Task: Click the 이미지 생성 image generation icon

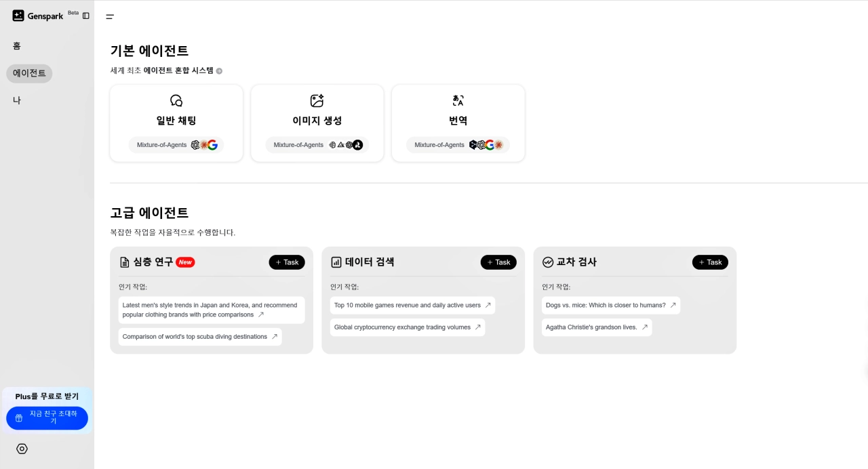Action: 317,100
